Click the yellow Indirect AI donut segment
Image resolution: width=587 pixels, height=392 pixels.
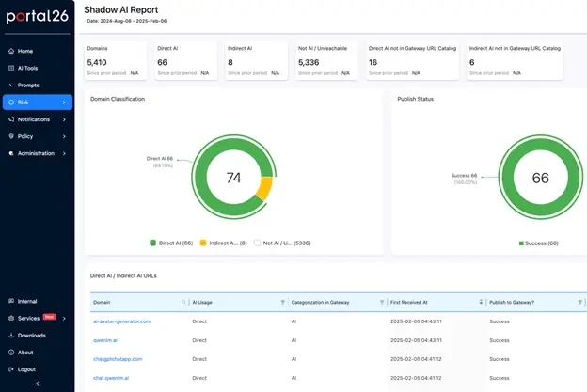pyautogui.click(x=264, y=189)
